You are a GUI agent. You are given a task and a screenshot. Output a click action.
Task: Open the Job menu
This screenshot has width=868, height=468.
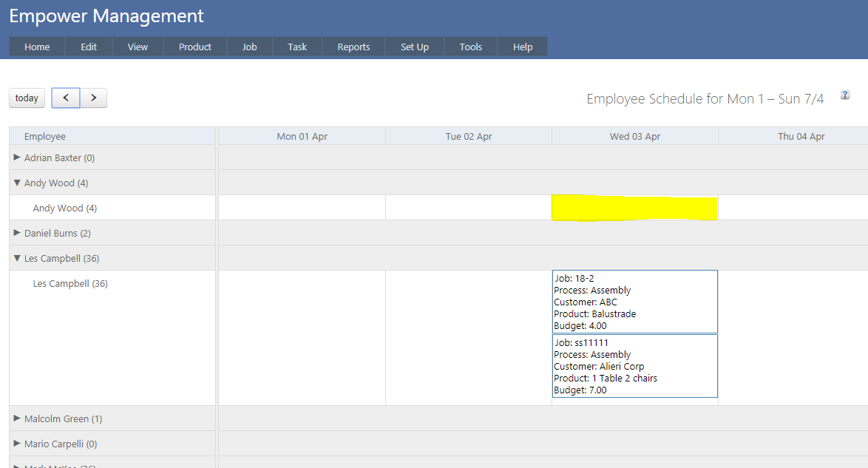(249, 47)
